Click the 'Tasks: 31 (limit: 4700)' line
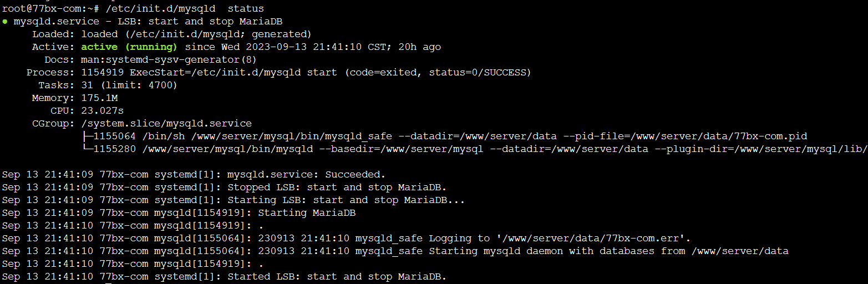868x284 pixels. (x=108, y=85)
